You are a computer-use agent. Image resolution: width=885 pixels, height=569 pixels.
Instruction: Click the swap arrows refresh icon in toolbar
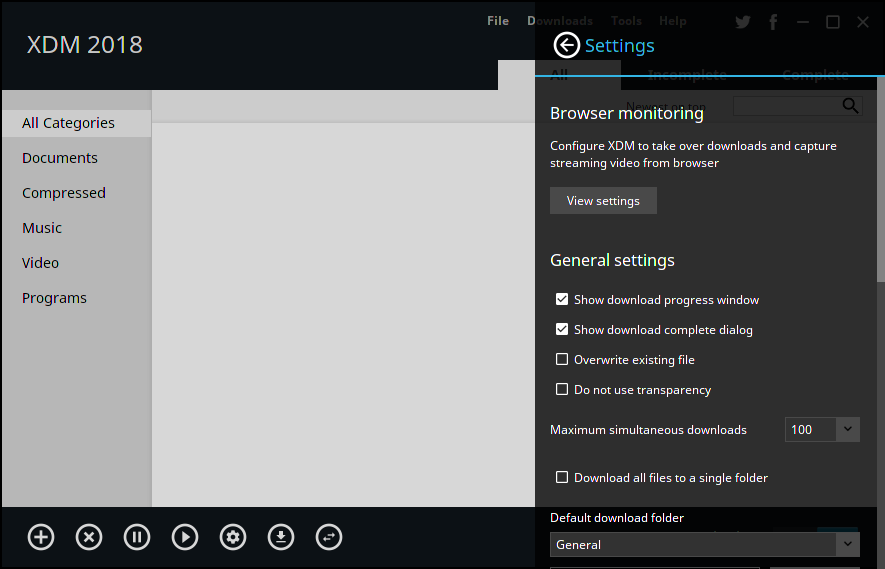click(328, 537)
